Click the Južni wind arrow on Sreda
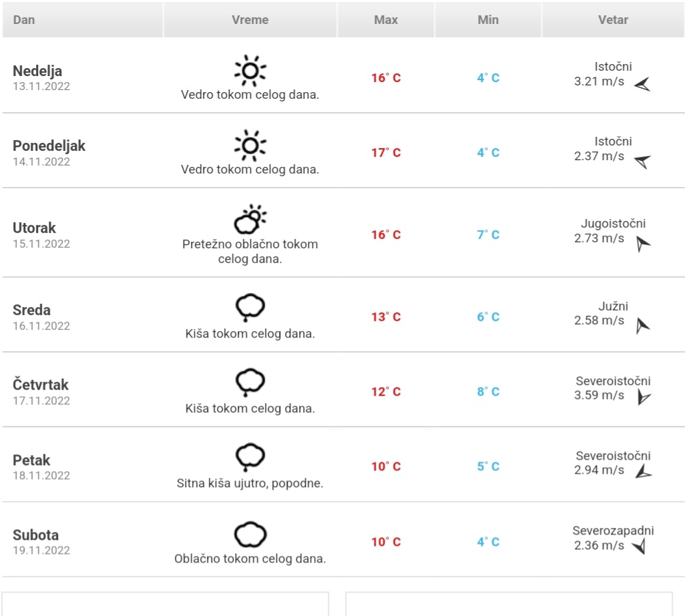 pos(643,326)
